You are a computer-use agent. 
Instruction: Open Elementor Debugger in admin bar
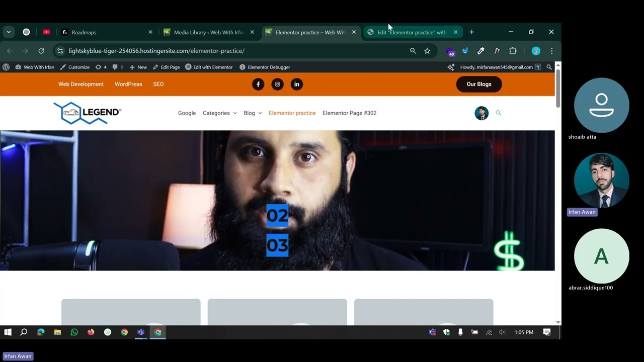(x=265, y=67)
